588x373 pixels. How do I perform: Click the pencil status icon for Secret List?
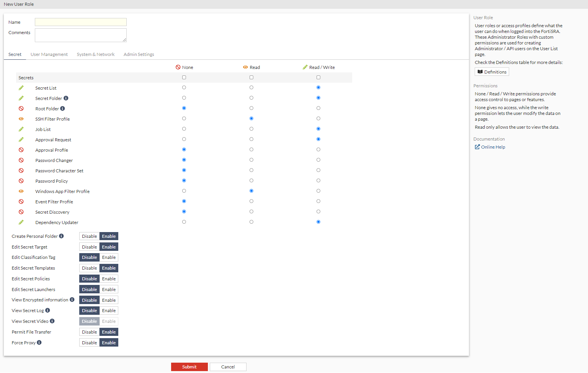click(x=21, y=88)
